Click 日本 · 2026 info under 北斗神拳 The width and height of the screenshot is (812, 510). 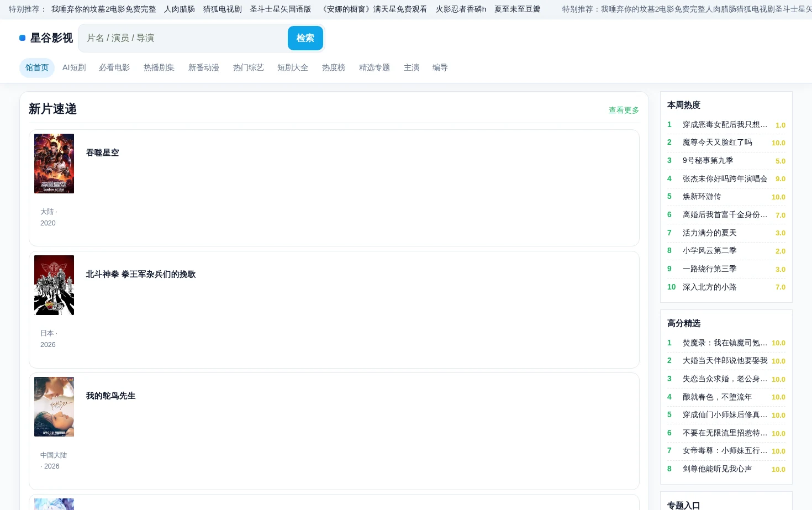49,339
